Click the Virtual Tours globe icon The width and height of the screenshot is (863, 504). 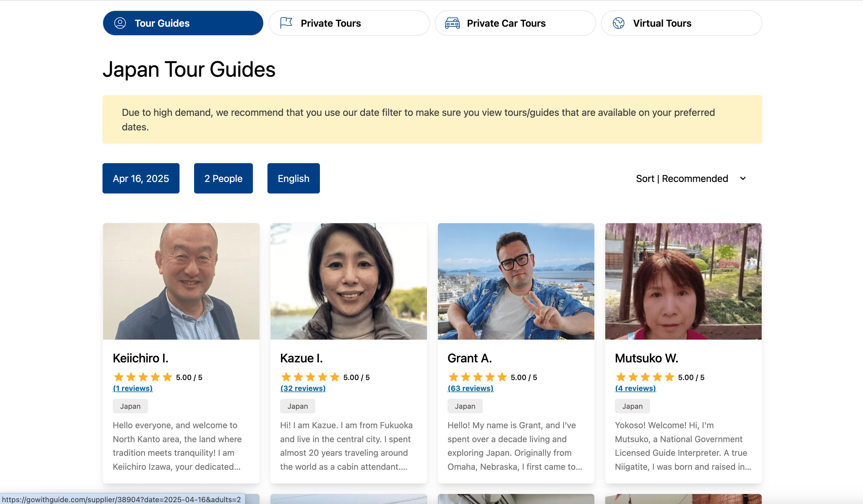tap(619, 23)
